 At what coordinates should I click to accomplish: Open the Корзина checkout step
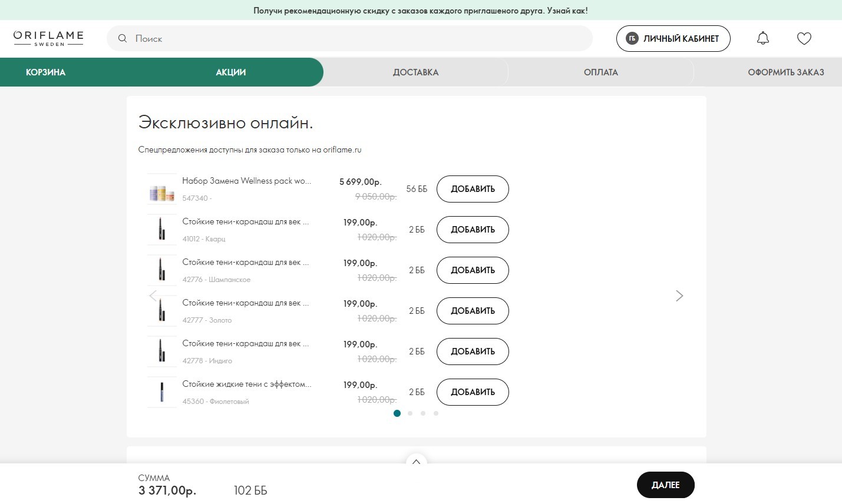46,72
